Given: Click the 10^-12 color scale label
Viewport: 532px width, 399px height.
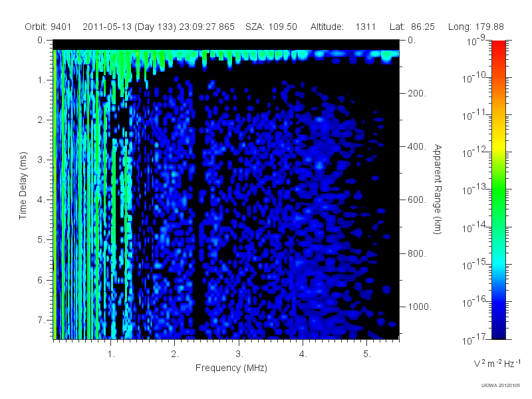Looking at the screenshot, I should tap(474, 152).
